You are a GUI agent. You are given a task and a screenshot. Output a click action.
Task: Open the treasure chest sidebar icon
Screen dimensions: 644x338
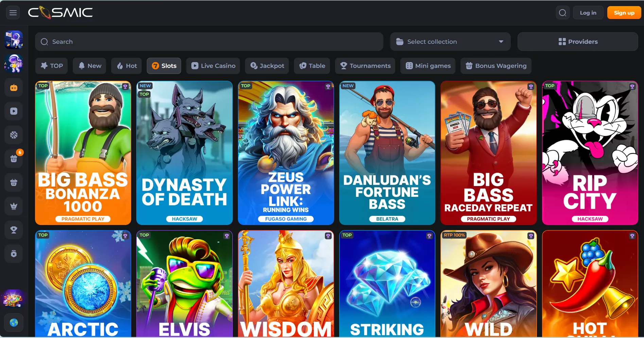pyautogui.click(x=13, y=299)
